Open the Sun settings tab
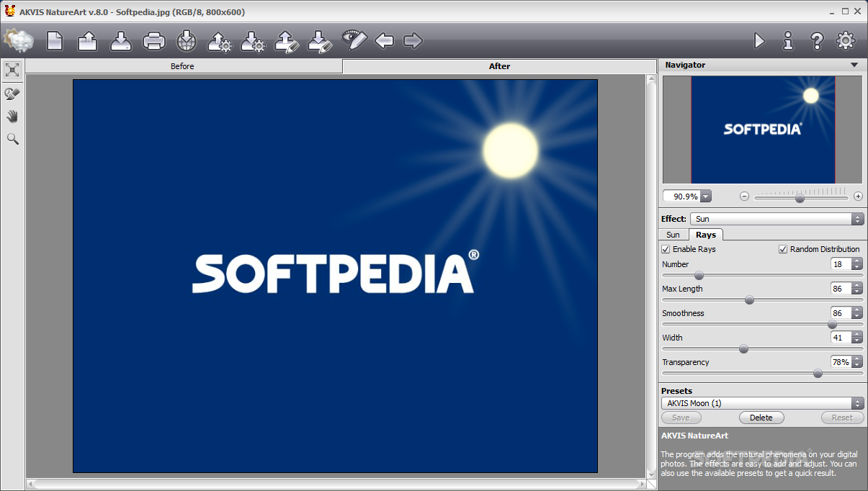The image size is (868, 491). coord(673,235)
